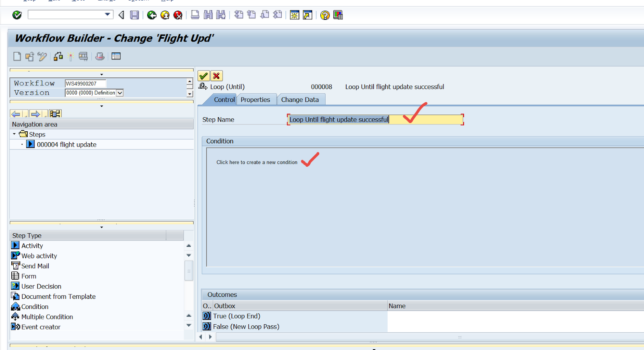The height and width of the screenshot is (350, 644).
Task: Select the Send Mail step type
Action: (35, 266)
